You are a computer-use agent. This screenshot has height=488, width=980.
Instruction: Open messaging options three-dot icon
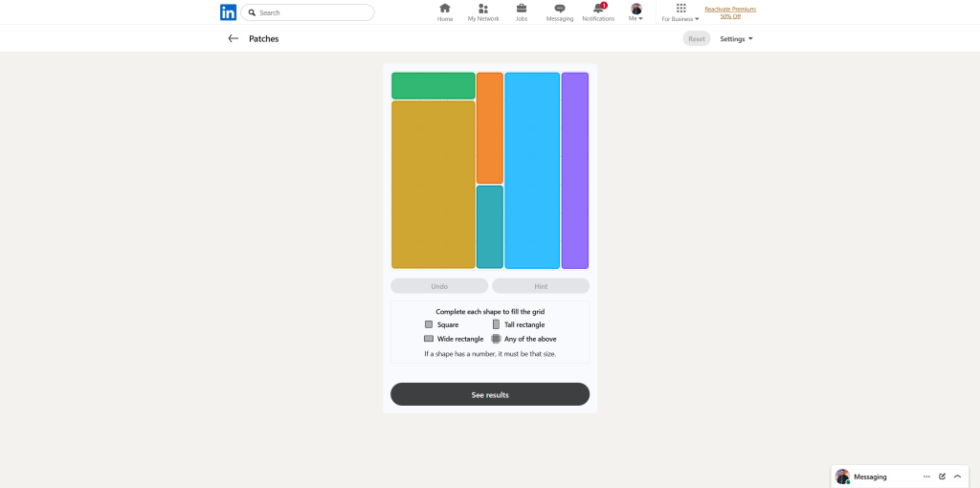(926, 477)
